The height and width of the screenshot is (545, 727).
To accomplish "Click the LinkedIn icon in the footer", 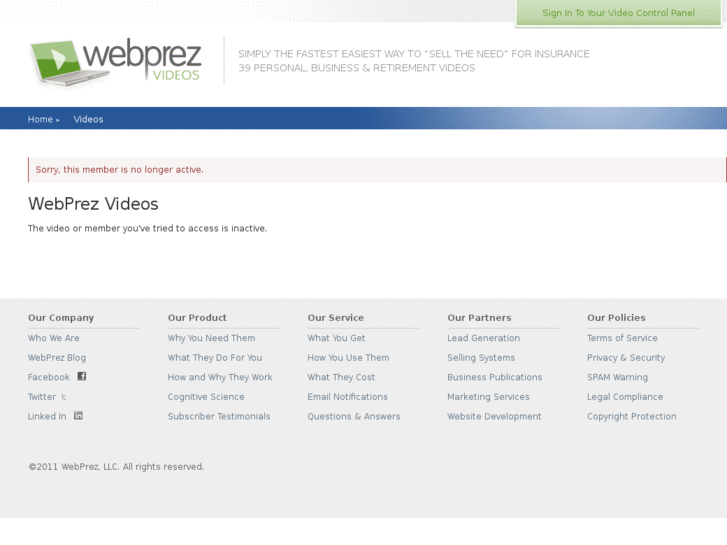I will point(78,416).
